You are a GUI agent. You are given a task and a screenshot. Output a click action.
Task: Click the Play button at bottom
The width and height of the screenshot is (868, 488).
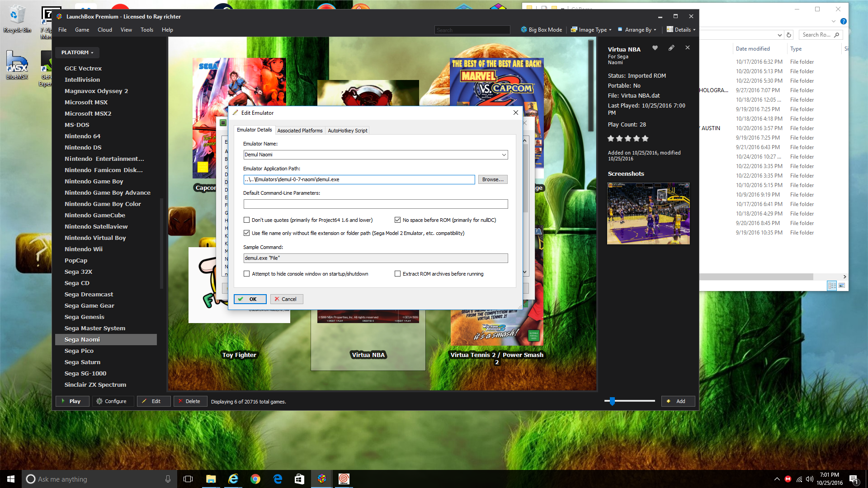coord(72,401)
